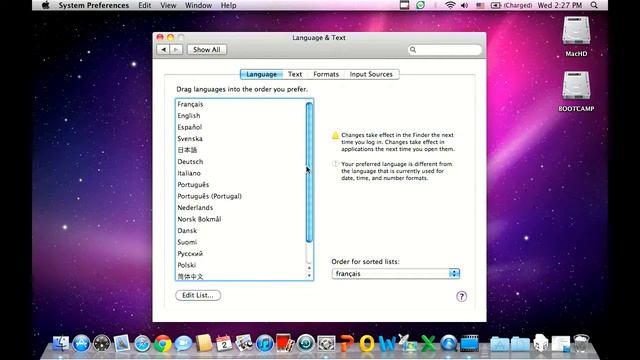640x360 pixels.
Task: Open help with the question mark button
Action: coord(461,296)
